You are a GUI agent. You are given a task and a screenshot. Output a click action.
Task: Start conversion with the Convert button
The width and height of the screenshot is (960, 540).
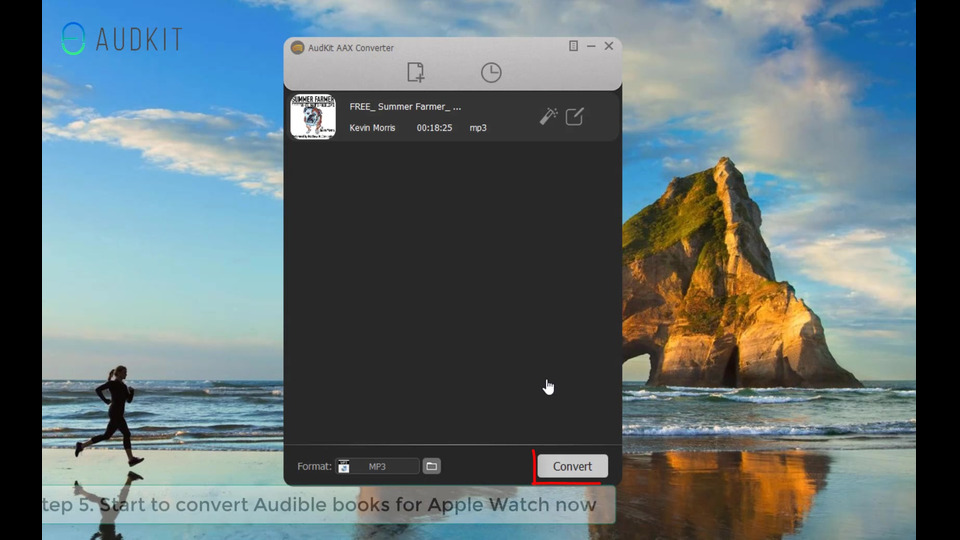(572, 466)
